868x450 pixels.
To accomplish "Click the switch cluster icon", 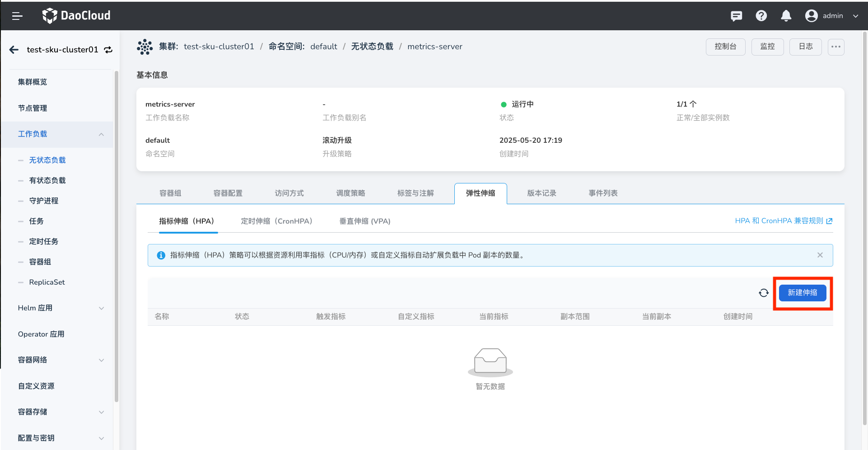I will click(x=108, y=50).
